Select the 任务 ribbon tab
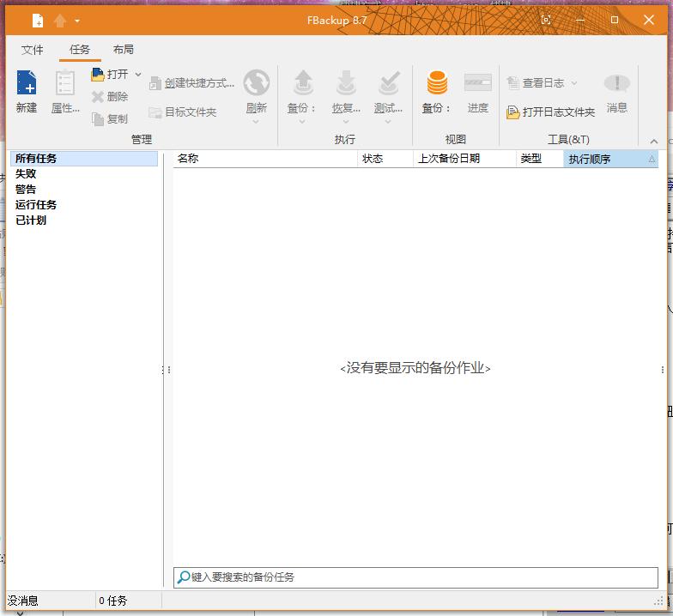 79,50
